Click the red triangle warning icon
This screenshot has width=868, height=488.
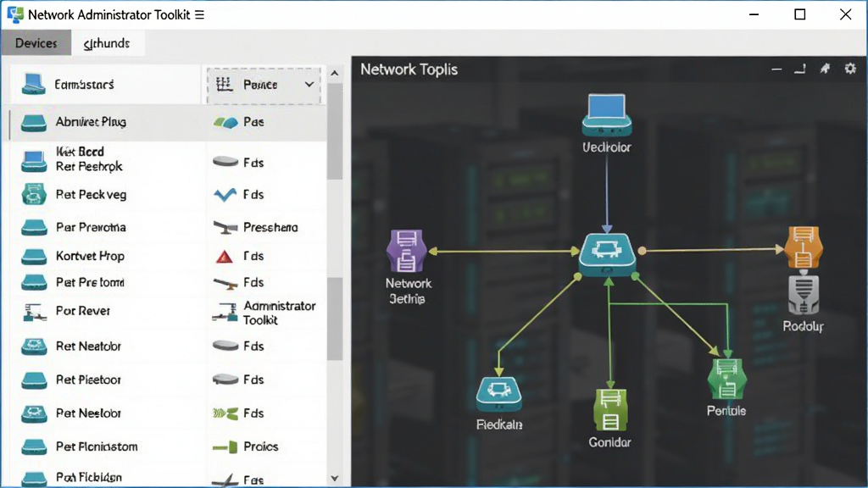[x=224, y=257]
